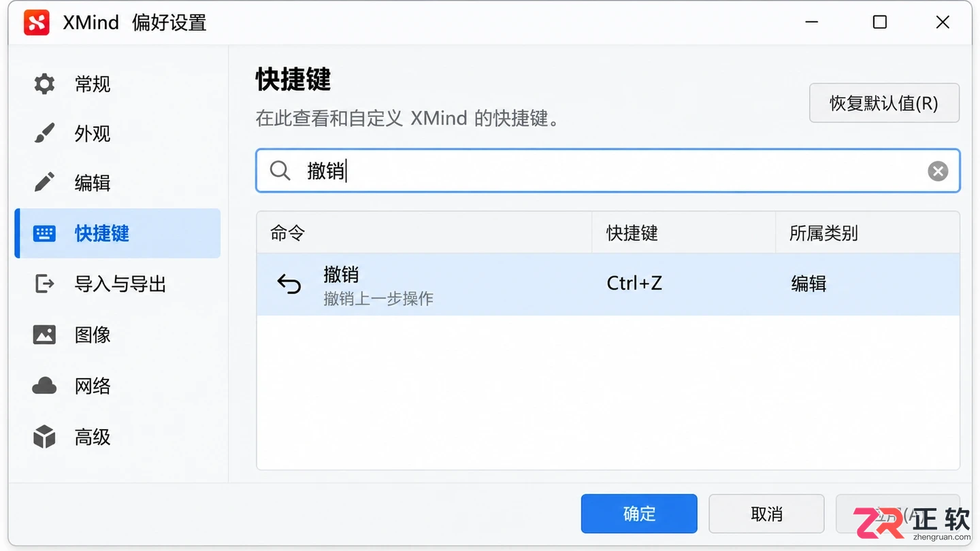Viewport: 980px width, 551px height.
Task: Open the 常规 (General) settings page
Action: tap(117, 84)
